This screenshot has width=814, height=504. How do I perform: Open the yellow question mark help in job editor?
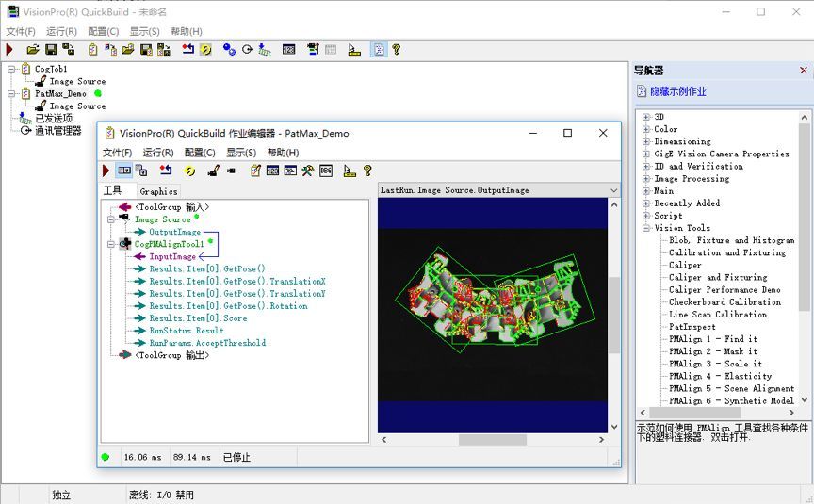coord(367,171)
